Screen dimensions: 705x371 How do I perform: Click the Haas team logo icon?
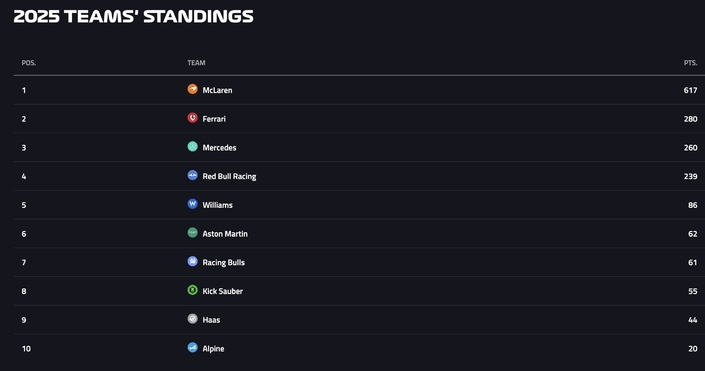(x=192, y=319)
